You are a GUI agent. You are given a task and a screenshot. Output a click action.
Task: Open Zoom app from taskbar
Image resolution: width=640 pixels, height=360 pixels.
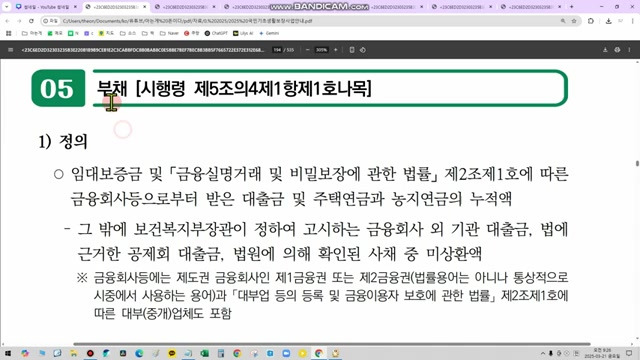286,353
